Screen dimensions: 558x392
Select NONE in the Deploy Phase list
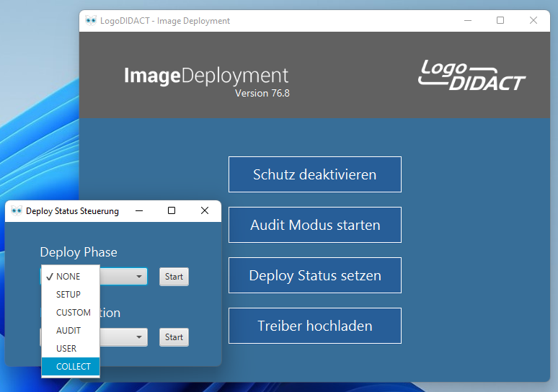71,277
